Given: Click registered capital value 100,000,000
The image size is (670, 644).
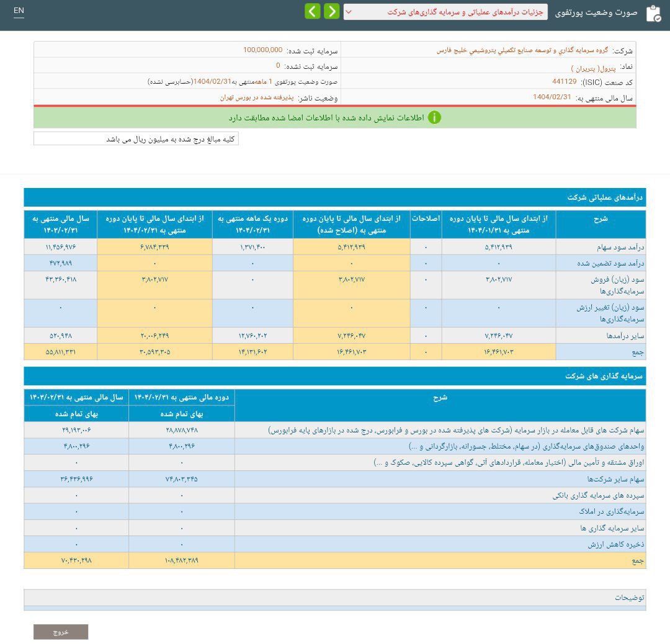Looking at the screenshot, I should point(262,50).
